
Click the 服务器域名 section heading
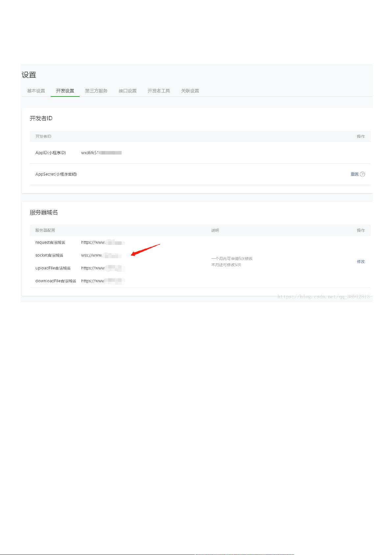(44, 212)
